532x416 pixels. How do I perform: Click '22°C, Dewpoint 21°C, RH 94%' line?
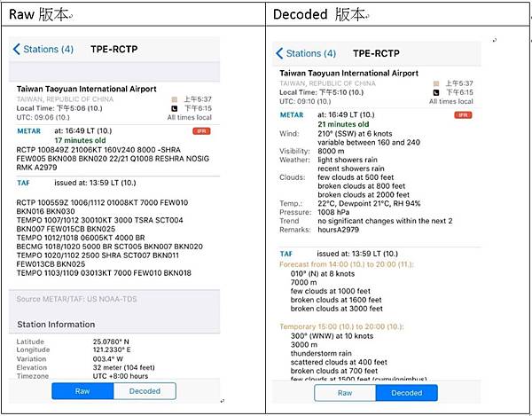[x=369, y=204]
